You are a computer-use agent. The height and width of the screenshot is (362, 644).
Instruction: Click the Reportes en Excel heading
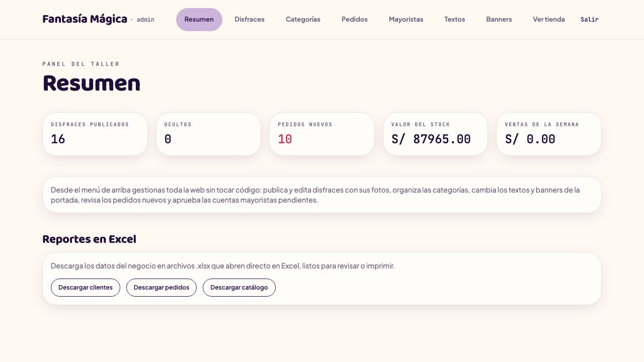(x=90, y=239)
